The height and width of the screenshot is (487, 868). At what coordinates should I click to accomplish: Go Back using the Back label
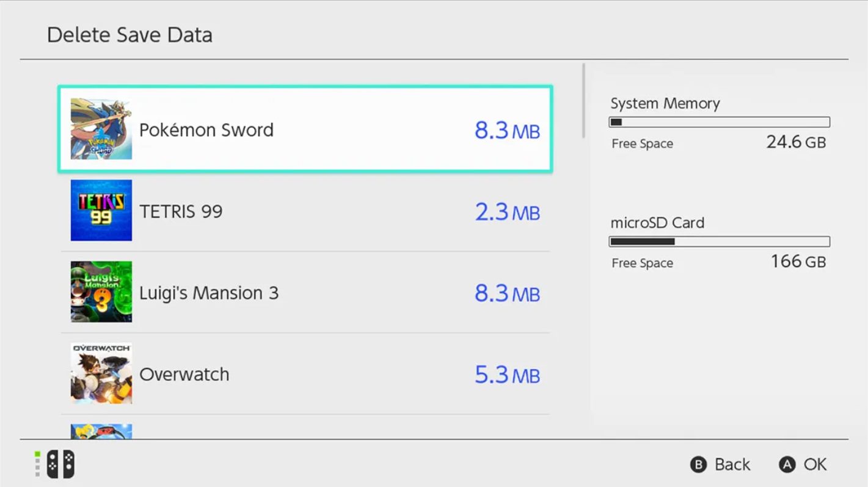pos(732,465)
